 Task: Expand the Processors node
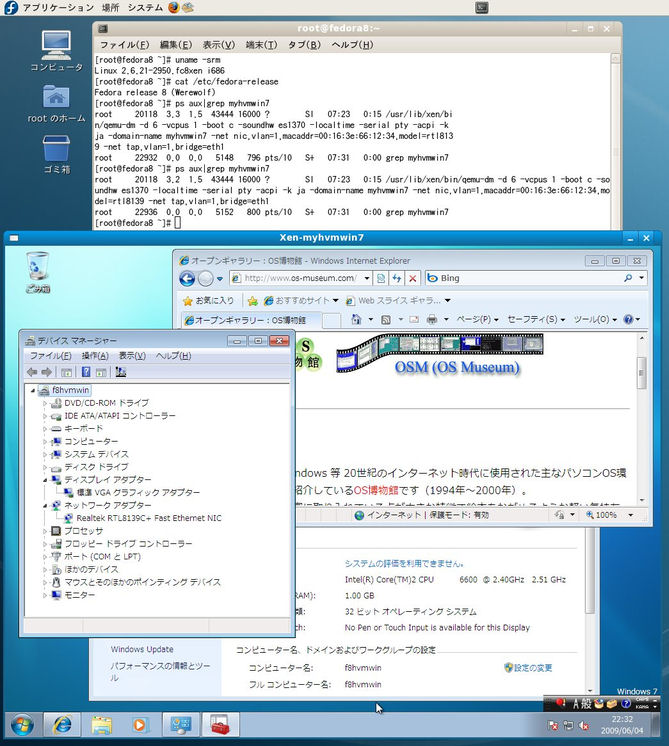(45, 531)
